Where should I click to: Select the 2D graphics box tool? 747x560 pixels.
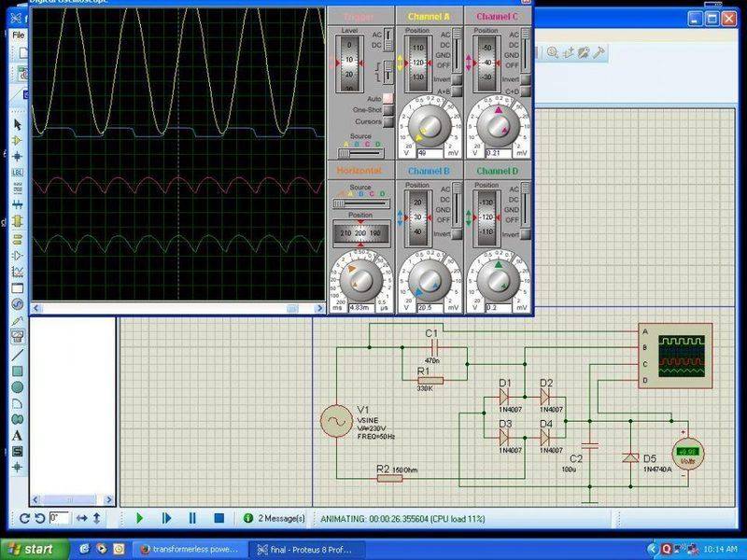18,371
